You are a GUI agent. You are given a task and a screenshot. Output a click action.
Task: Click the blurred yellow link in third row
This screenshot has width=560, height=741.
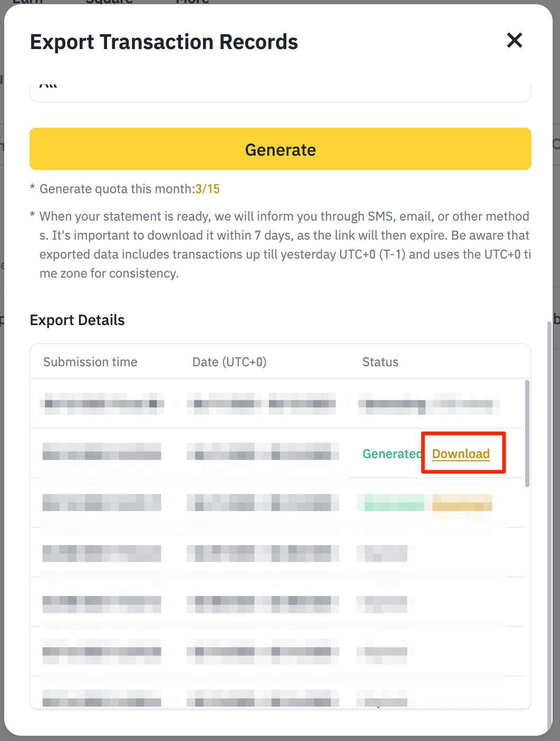point(462,503)
